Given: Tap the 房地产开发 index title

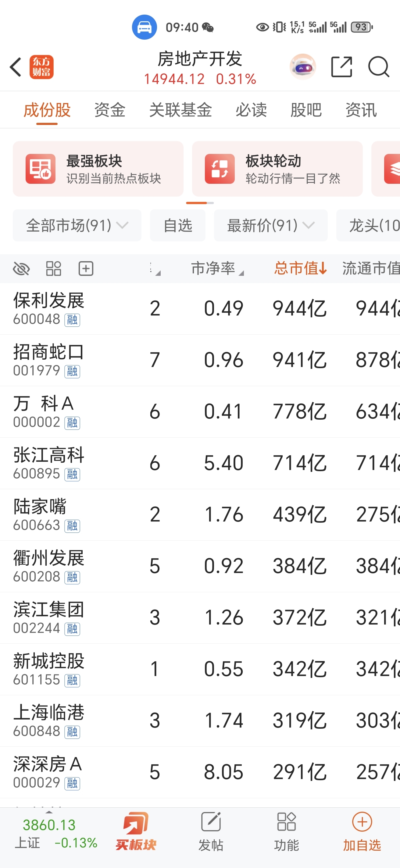Looking at the screenshot, I should click(x=200, y=59).
